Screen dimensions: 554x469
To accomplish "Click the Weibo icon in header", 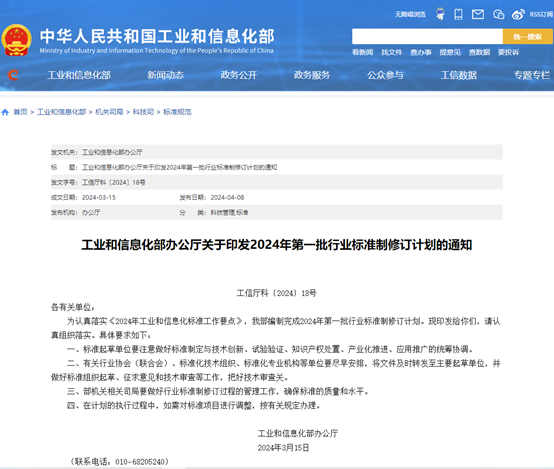I will click(x=518, y=14).
